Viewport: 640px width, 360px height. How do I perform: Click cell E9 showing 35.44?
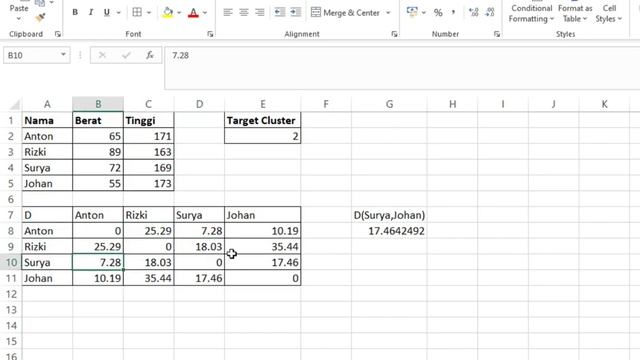262,247
